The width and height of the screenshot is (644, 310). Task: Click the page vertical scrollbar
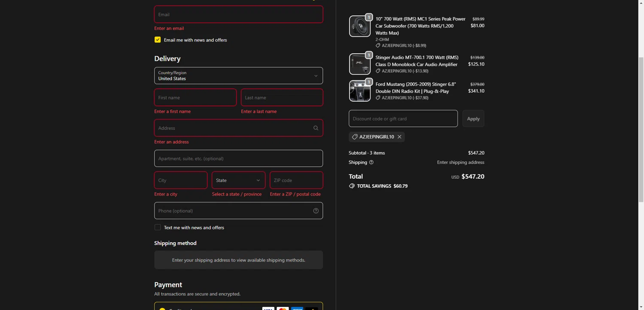point(641,129)
